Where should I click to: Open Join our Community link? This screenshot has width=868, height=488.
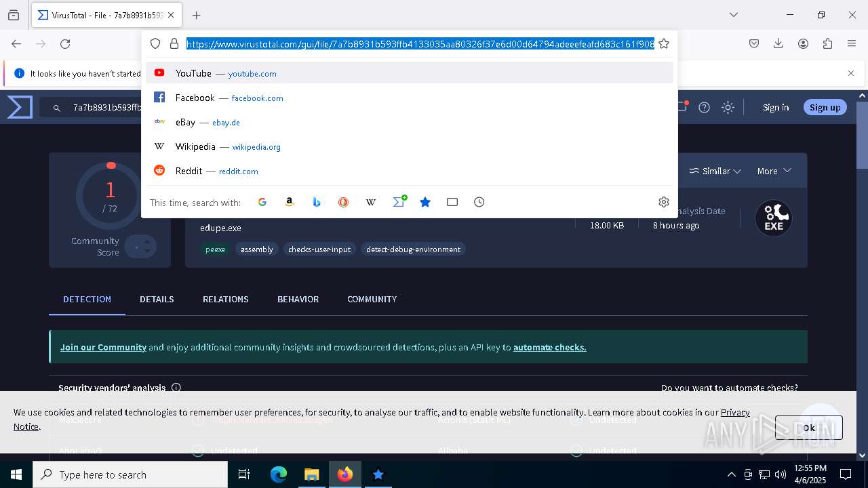(x=103, y=347)
